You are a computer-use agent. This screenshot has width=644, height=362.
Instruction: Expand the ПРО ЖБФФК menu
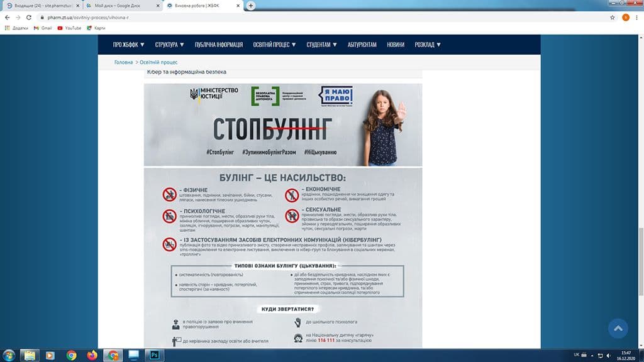click(128, 45)
